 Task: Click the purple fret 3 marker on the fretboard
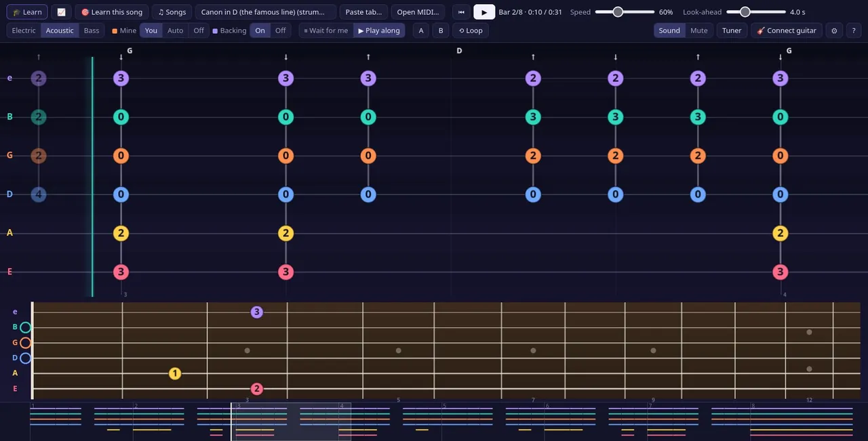(256, 312)
